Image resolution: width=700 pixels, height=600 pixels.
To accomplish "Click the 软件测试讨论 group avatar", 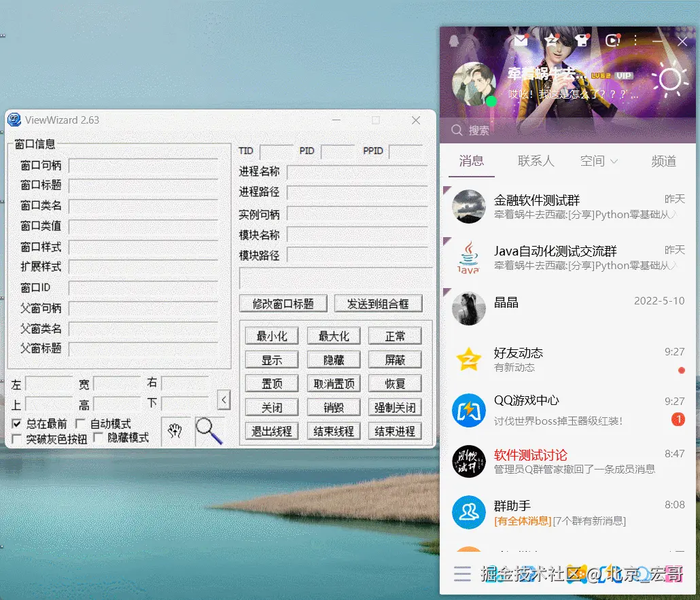I will (x=469, y=461).
